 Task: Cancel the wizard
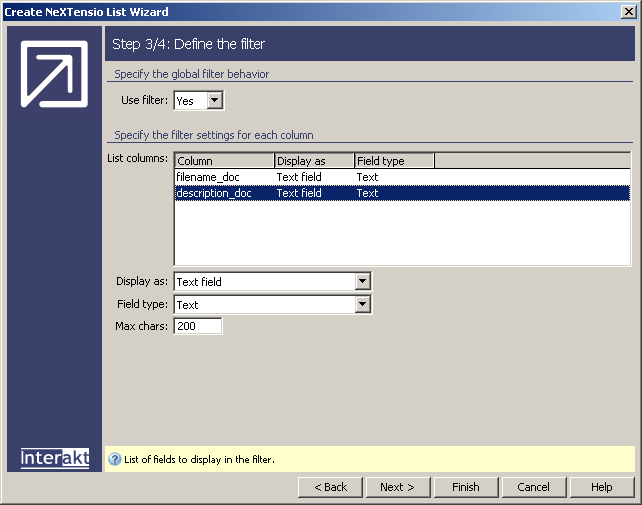point(533,487)
